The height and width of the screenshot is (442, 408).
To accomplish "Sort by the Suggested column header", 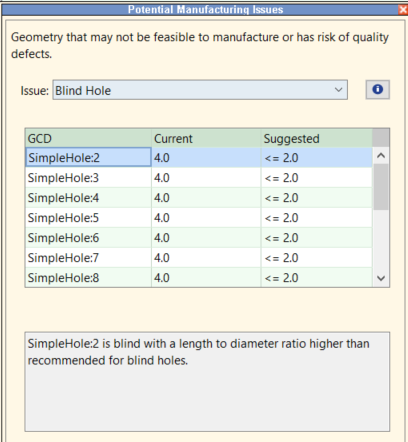I will point(317,138).
